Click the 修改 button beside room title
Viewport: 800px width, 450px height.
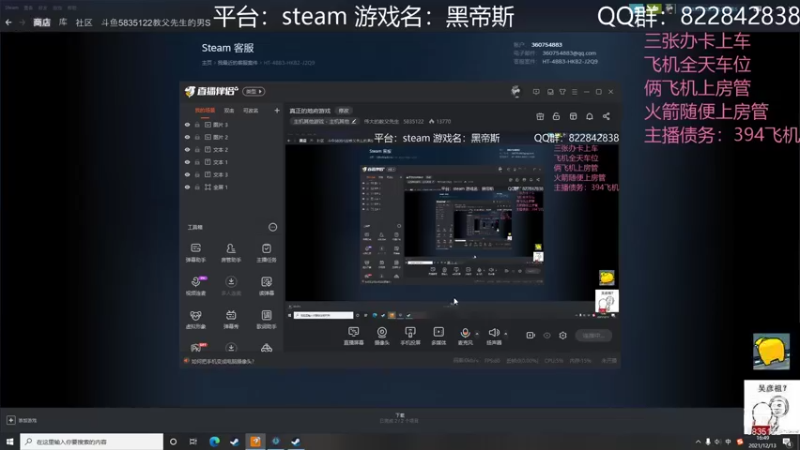click(344, 111)
